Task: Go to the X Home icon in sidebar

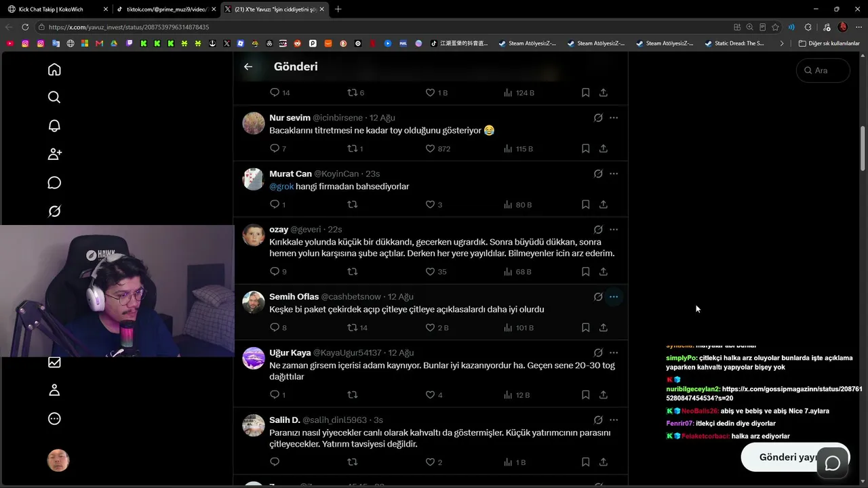Action: (x=54, y=70)
